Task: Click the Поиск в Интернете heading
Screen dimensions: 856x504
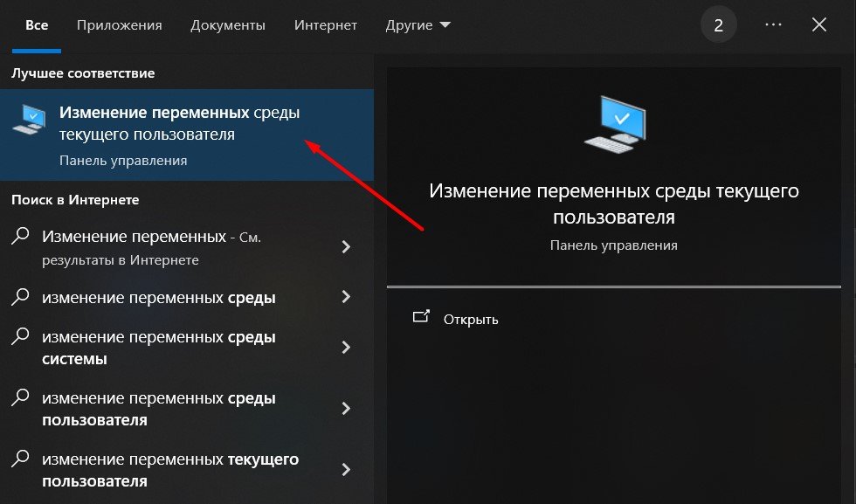Action: tap(75, 200)
